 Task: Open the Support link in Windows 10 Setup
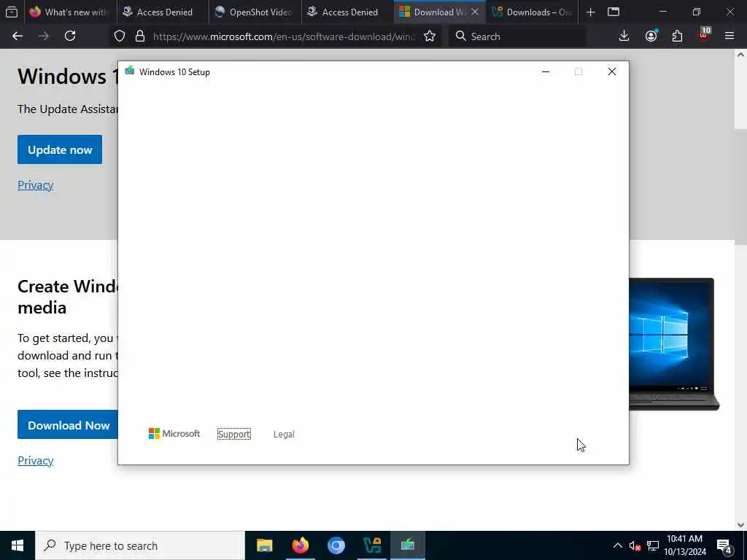pyautogui.click(x=234, y=434)
